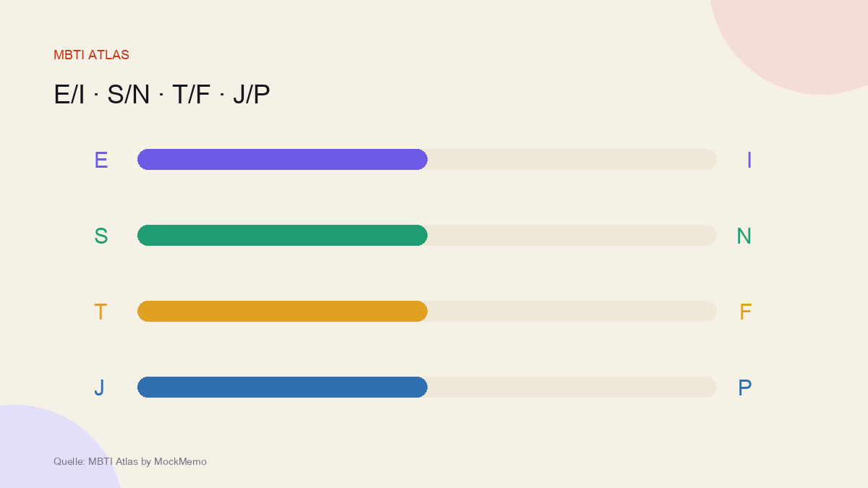Click the unfilled track of the E/I bar
Viewport: 868px width, 488px height.
(x=572, y=159)
